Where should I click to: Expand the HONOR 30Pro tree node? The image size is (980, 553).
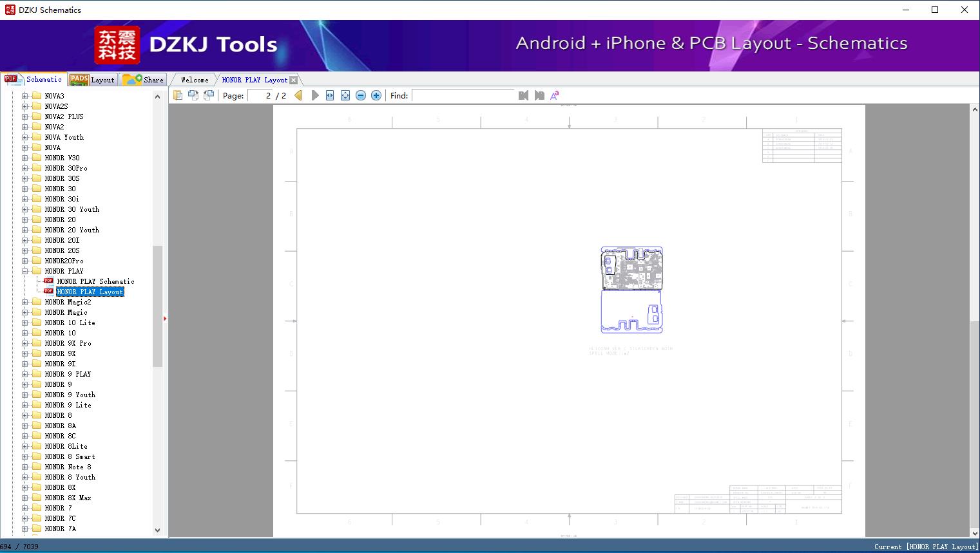pos(24,168)
